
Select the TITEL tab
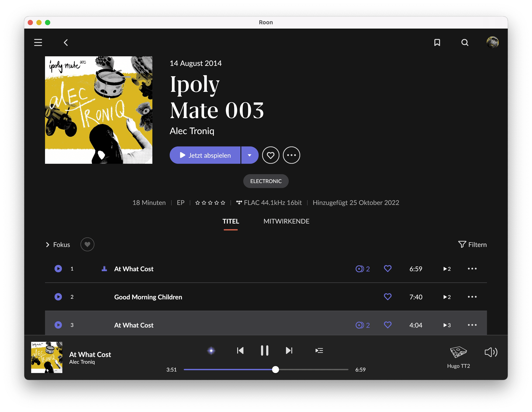click(x=231, y=221)
